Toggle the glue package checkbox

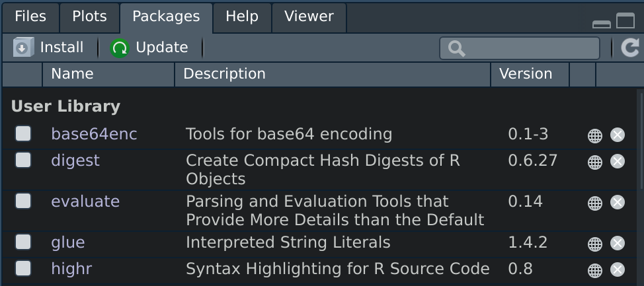click(x=23, y=242)
